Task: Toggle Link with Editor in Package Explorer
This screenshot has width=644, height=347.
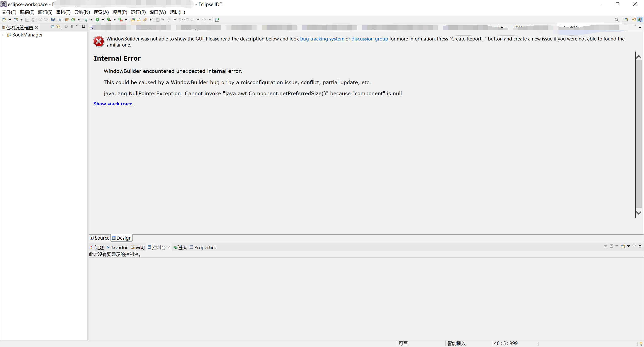Action: [58, 26]
